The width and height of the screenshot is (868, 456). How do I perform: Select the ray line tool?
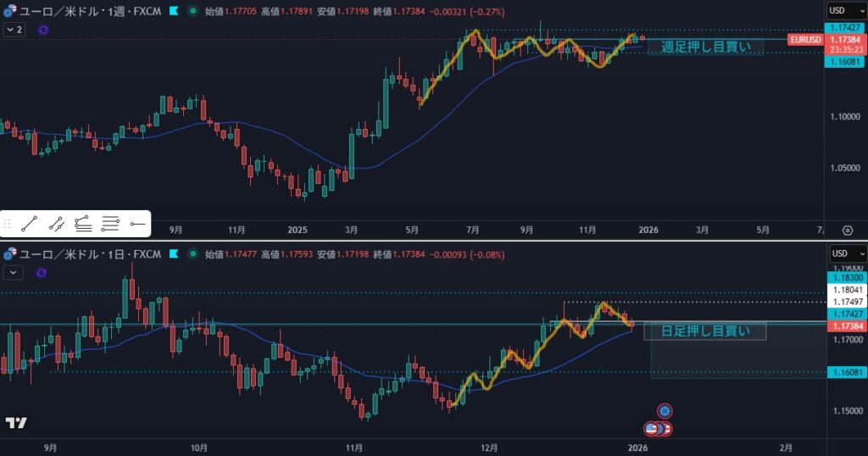pyautogui.click(x=57, y=225)
